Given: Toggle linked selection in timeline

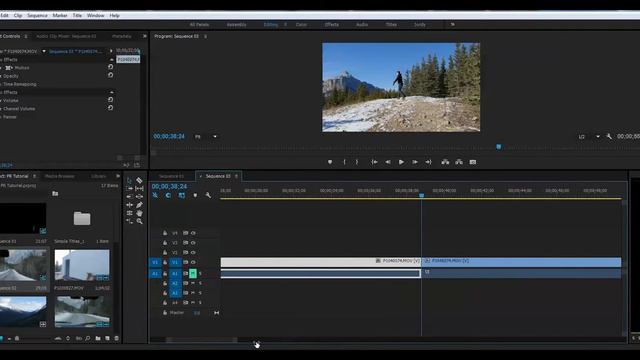Looking at the screenshot, I should (x=182, y=196).
